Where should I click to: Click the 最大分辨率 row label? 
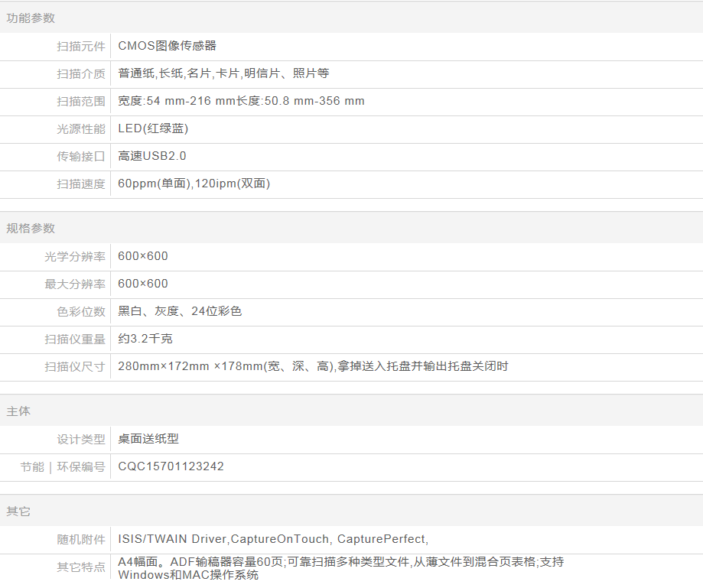(x=74, y=284)
